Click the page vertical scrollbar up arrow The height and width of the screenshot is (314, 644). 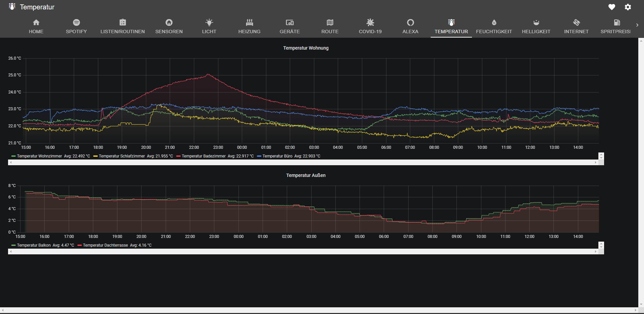tap(641, 41)
